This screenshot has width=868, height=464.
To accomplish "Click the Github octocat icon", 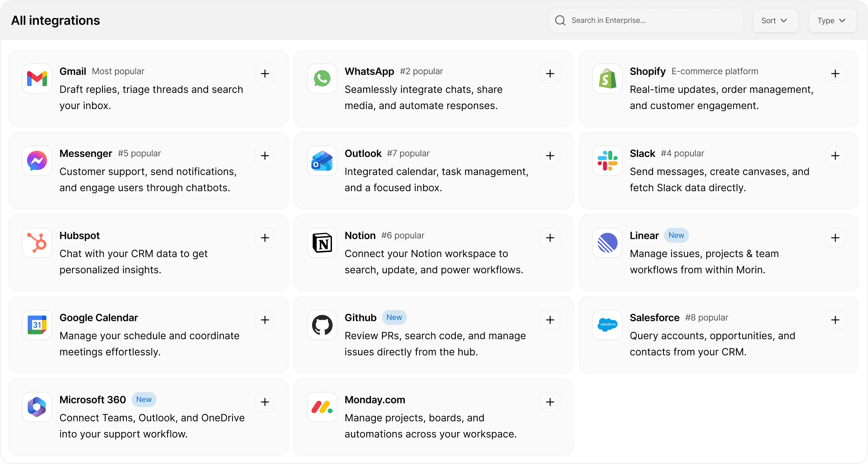I will (x=322, y=325).
